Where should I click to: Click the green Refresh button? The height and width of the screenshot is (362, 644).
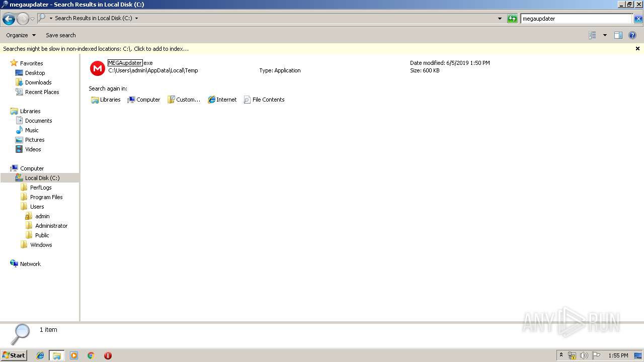tap(512, 19)
